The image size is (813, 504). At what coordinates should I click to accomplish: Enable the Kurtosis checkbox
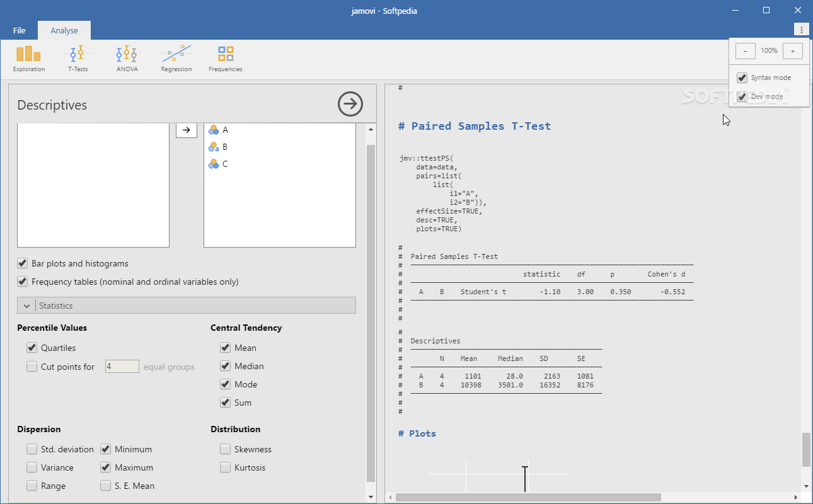(x=225, y=467)
